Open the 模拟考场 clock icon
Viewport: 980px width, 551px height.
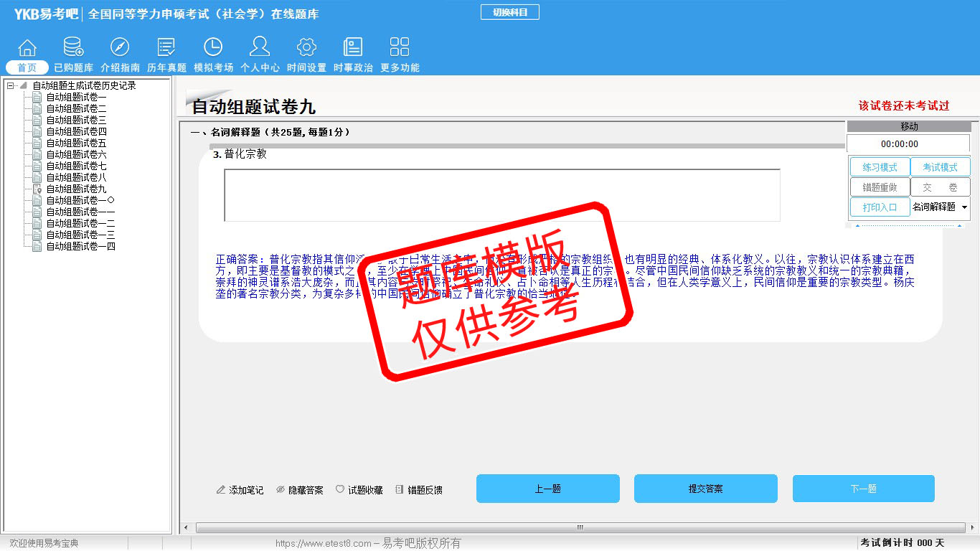pos(213,48)
